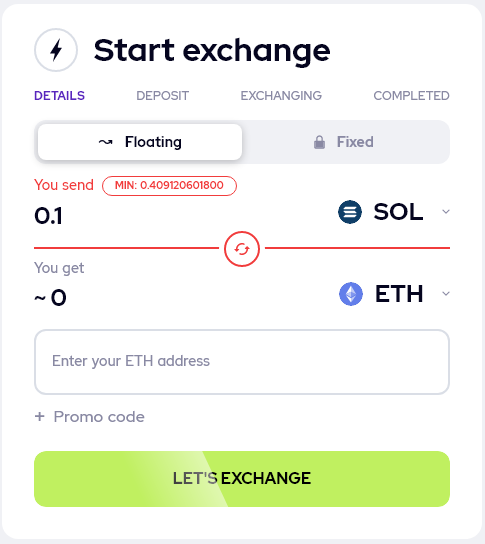Choose the receive currency via the ETH label

(x=399, y=294)
